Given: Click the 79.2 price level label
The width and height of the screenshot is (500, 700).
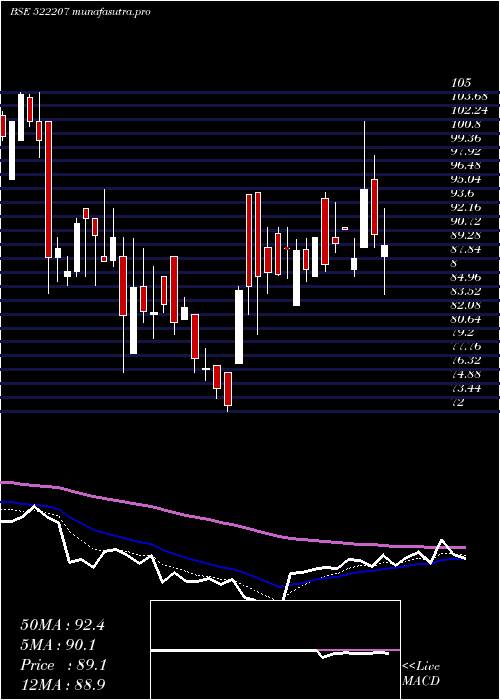Looking at the screenshot, I should pos(463,333).
